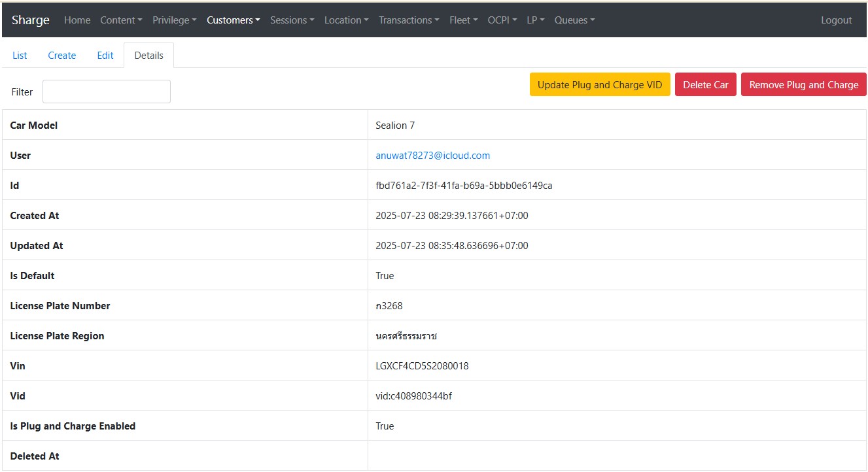Log out using the Logout link
This screenshot has height=472, width=868.
[x=836, y=20]
